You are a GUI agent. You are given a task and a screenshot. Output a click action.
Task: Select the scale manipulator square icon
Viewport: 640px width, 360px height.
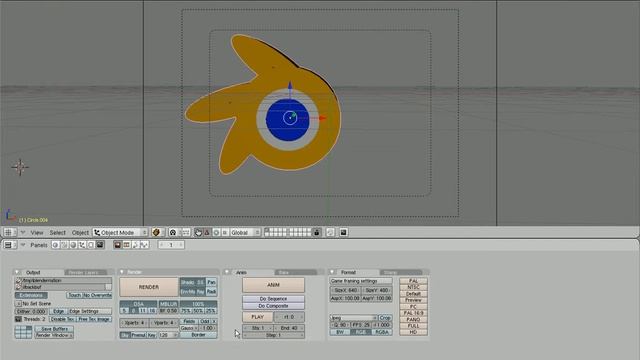click(x=224, y=232)
